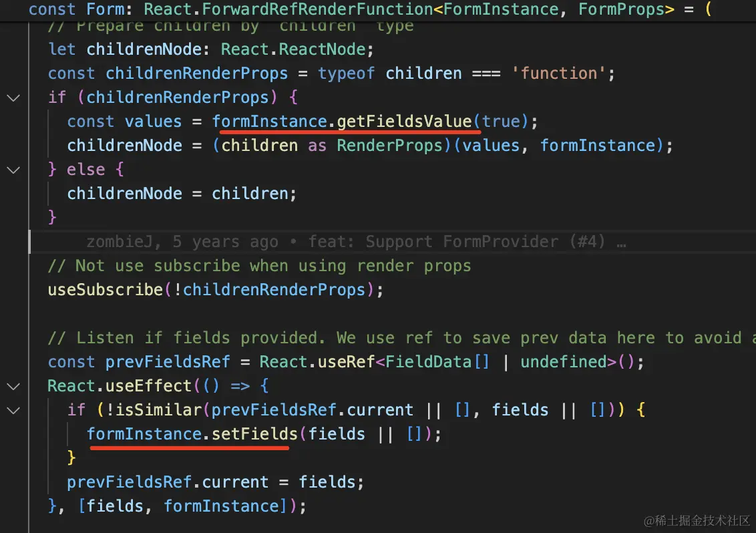Fold the if (!isSimilar block chevron
Image resolution: width=756 pixels, height=533 pixels.
pos(13,410)
